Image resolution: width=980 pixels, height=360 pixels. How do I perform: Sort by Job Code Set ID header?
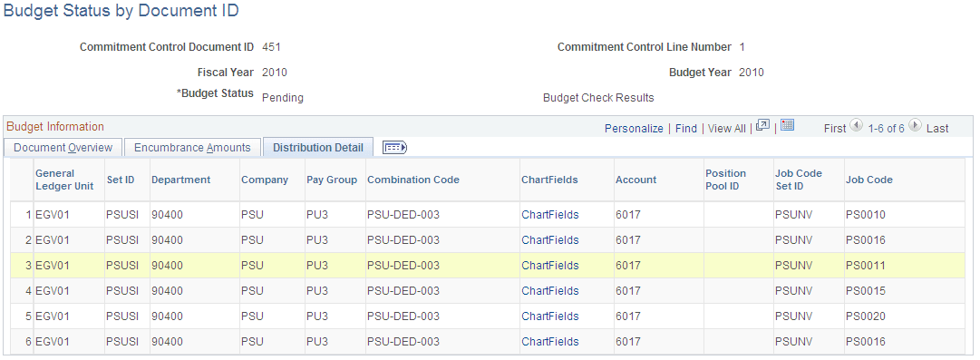(x=799, y=180)
